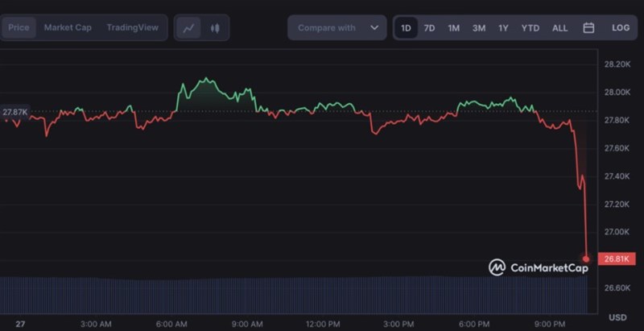The width and height of the screenshot is (644, 331).
Task: Switch to the Market Cap tab
Action: [68, 27]
